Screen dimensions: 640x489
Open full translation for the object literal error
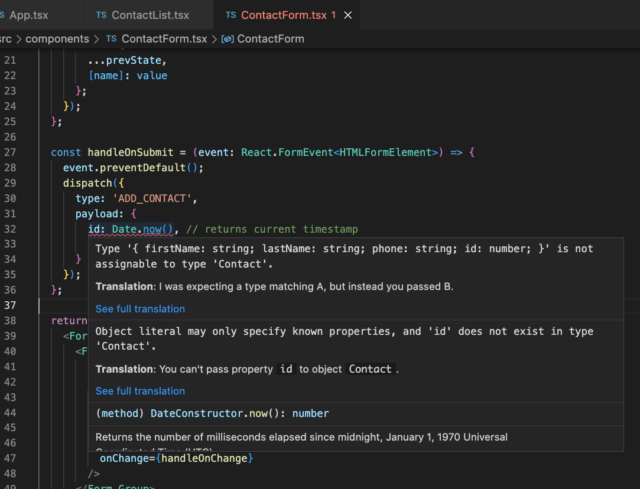140,391
